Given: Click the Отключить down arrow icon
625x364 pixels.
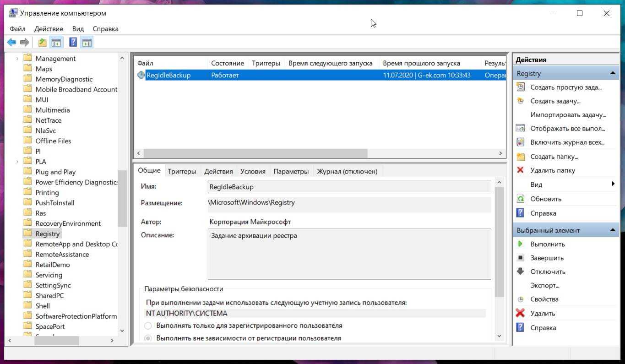Looking at the screenshot, I should pyautogui.click(x=520, y=272).
